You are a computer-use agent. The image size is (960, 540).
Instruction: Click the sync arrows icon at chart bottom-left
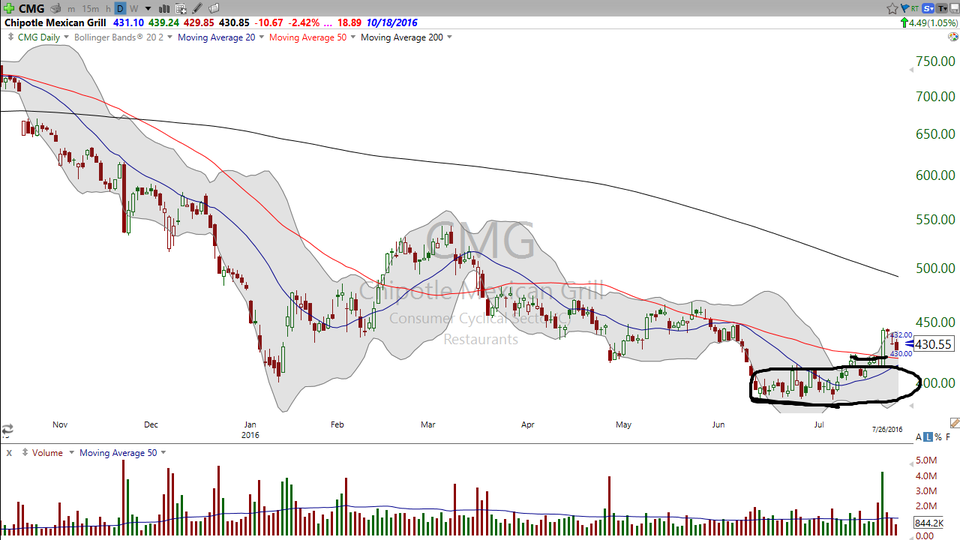pyautogui.click(x=7, y=430)
